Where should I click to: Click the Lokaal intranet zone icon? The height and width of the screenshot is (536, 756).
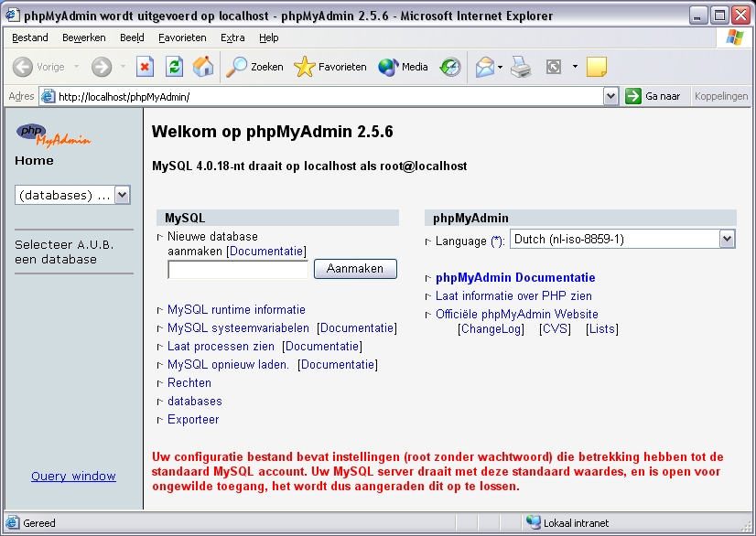point(534,522)
